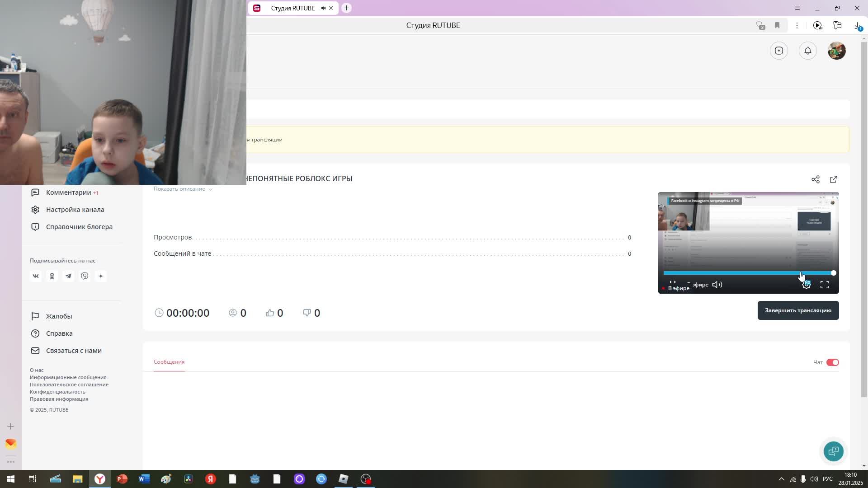Click Правовая информация footer link
Viewport: 868px width, 488px height.
(59, 399)
